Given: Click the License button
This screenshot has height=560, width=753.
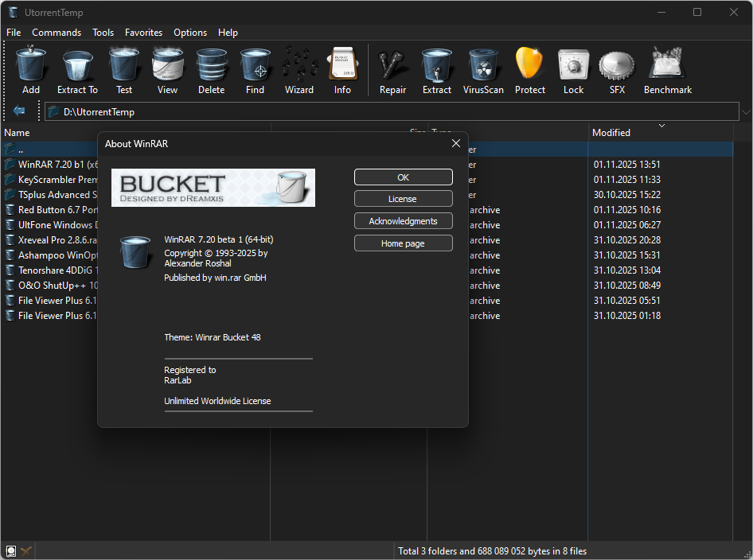Looking at the screenshot, I should [x=404, y=199].
